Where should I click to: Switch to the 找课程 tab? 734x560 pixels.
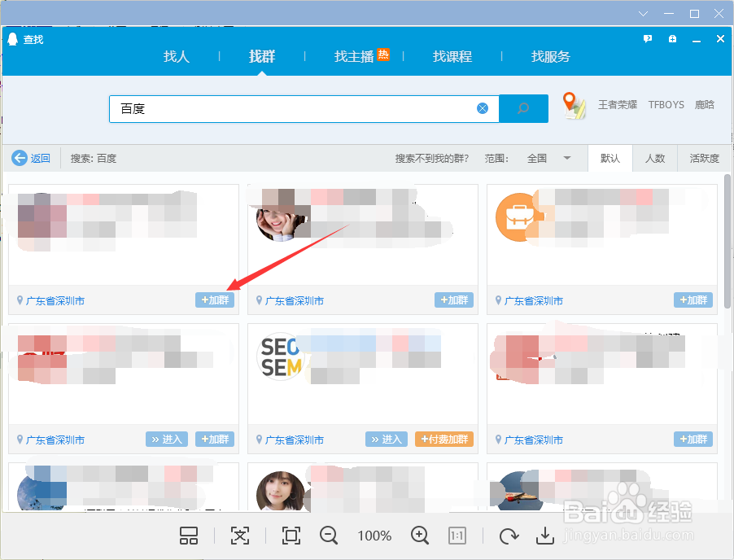pos(452,57)
